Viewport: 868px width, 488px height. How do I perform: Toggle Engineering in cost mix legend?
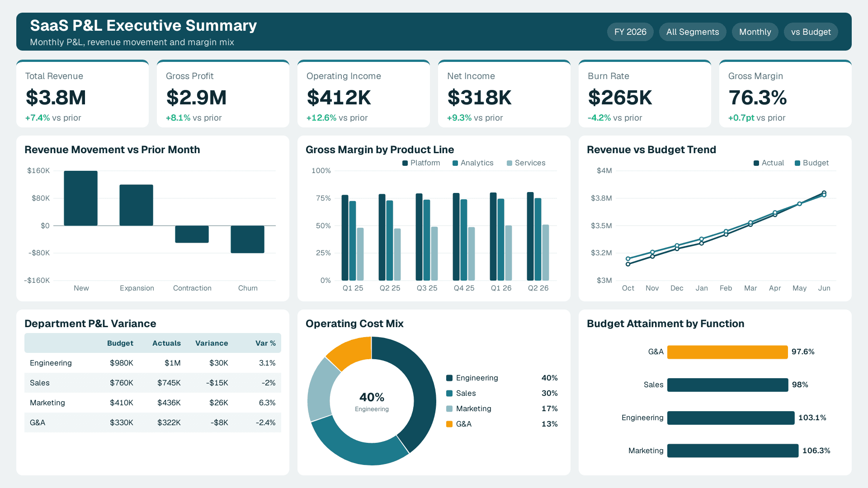pyautogui.click(x=502, y=378)
